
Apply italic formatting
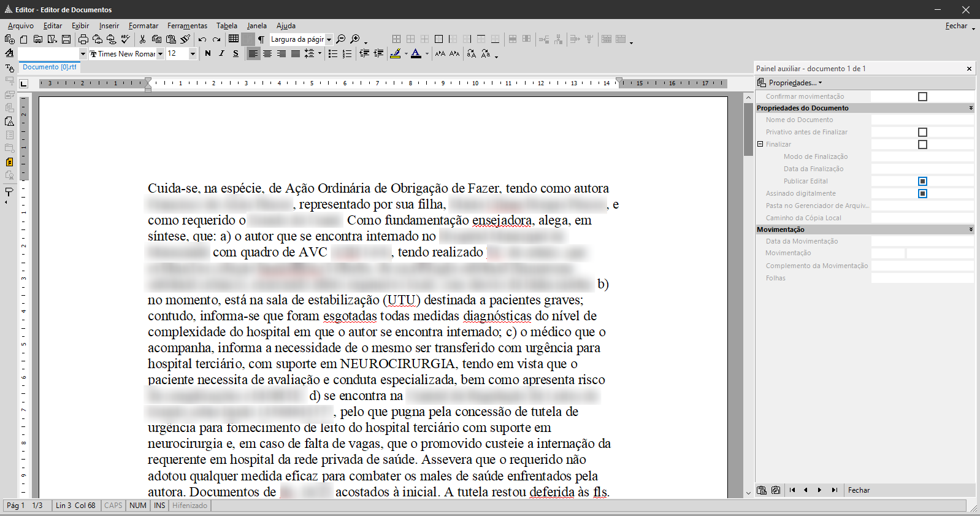click(221, 53)
